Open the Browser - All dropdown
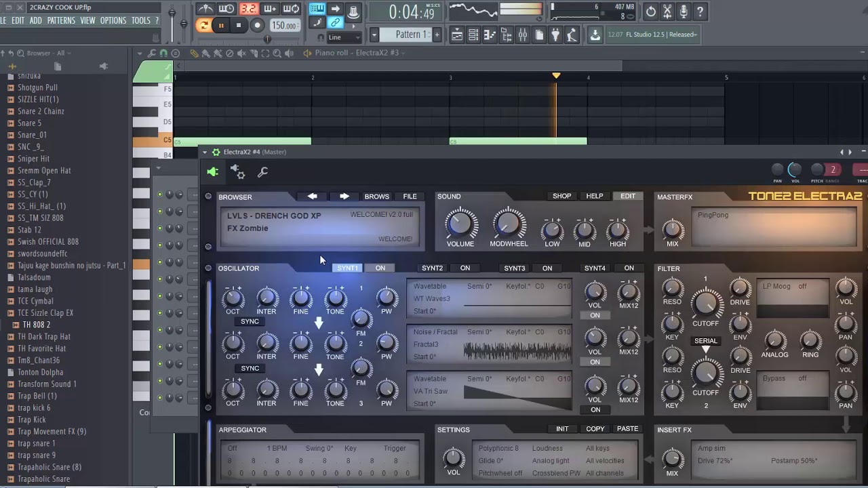 (48, 53)
